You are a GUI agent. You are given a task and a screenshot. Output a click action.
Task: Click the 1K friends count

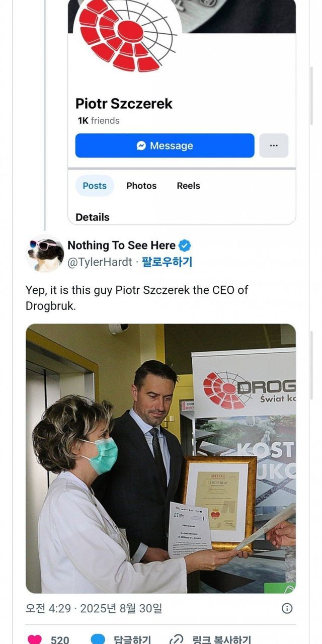point(99,121)
